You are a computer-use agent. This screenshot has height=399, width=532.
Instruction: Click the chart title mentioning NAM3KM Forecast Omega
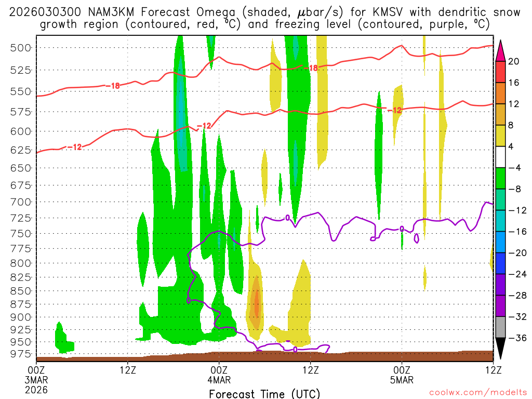pyautogui.click(x=264, y=18)
